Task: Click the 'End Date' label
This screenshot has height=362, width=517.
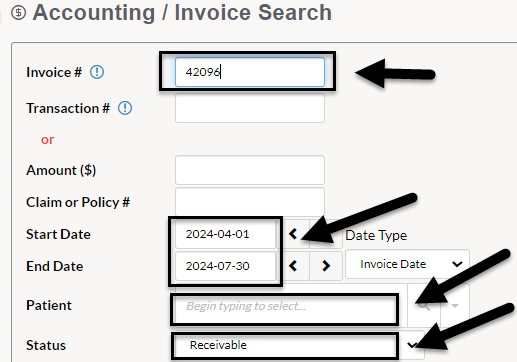Action: 55,266
